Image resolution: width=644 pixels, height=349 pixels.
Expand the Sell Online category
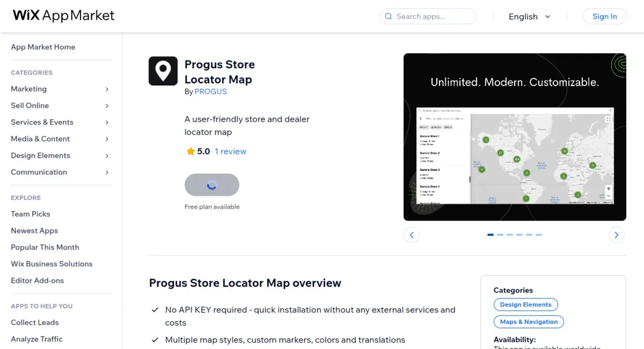[x=107, y=106]
